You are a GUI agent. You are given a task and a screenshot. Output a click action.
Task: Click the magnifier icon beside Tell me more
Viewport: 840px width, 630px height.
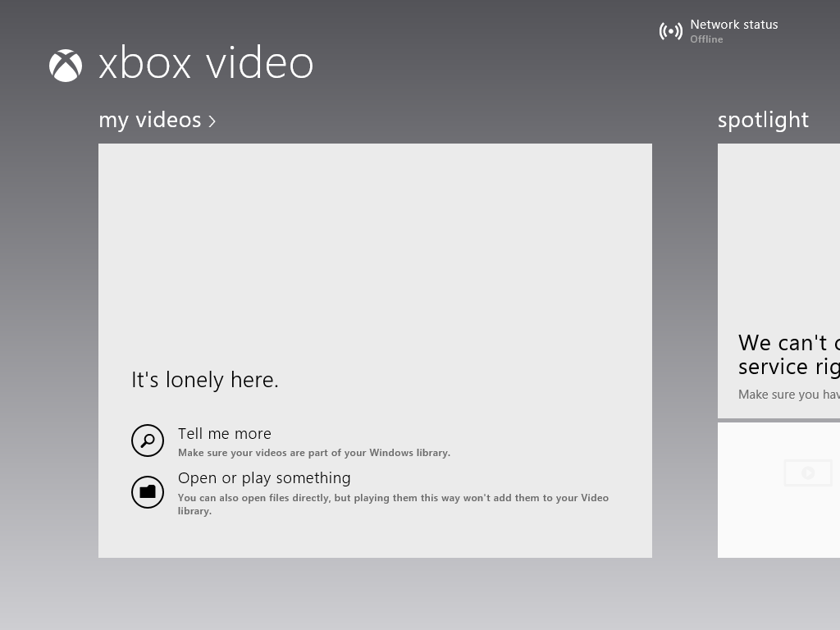point(148,441)
